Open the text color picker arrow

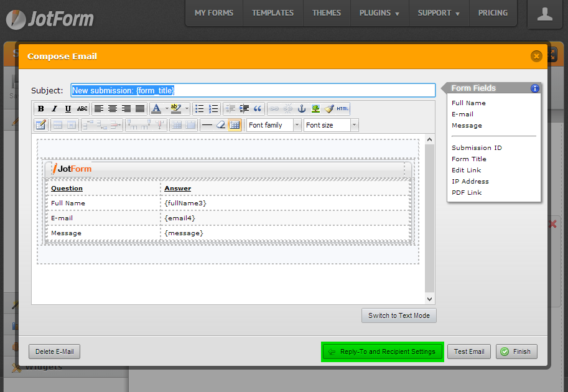click(x=166, y=109)
